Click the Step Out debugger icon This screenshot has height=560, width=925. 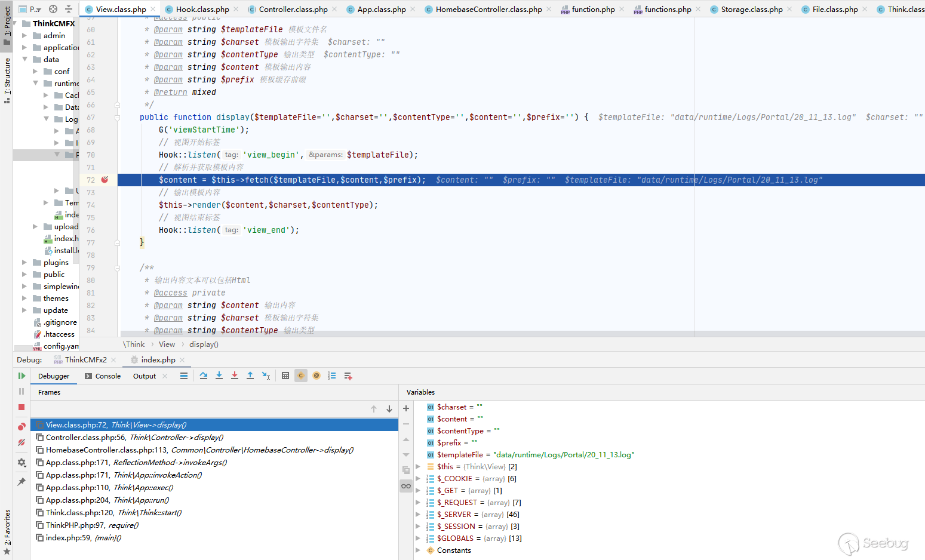(x=250, y=376)
